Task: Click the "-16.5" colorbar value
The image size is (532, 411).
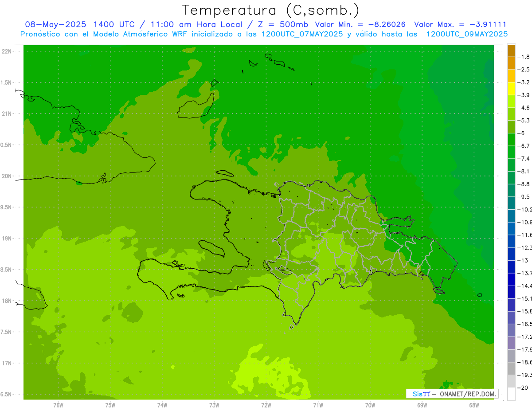Action: pos(525,324)
